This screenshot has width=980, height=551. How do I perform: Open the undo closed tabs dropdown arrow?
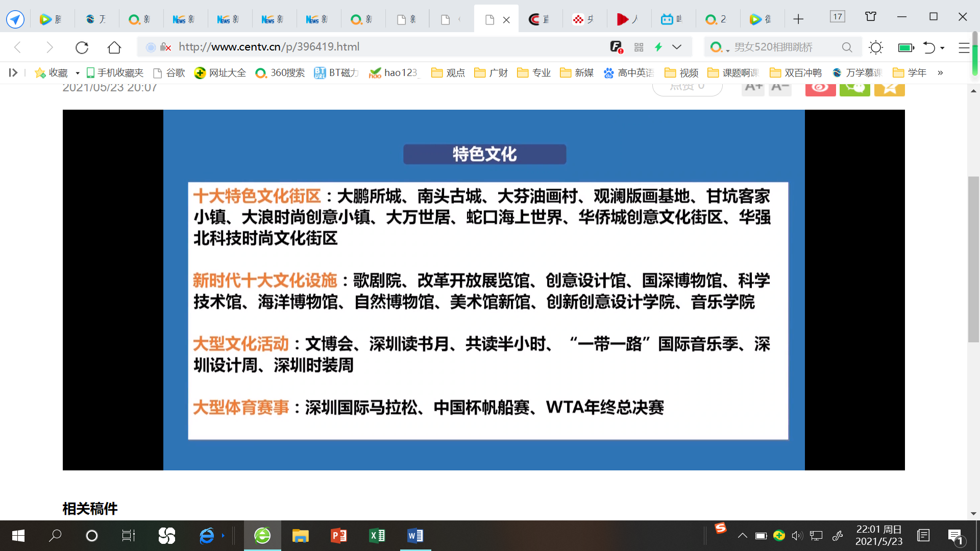click(x=942, y=48)
